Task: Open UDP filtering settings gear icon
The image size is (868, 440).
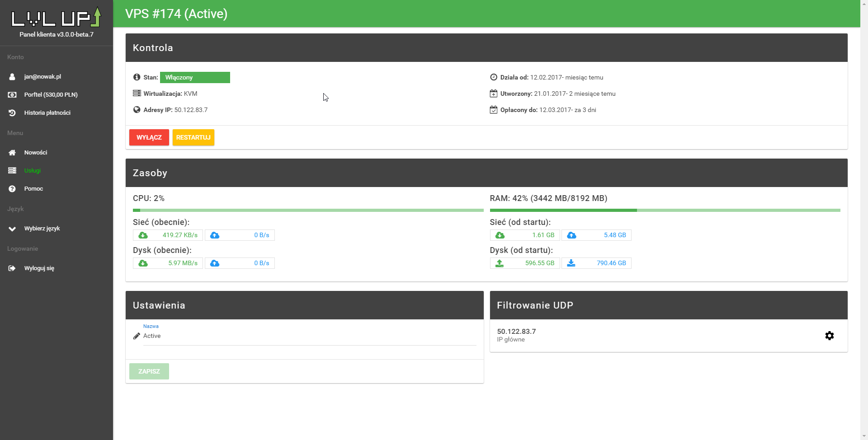Action: point(829,336)
